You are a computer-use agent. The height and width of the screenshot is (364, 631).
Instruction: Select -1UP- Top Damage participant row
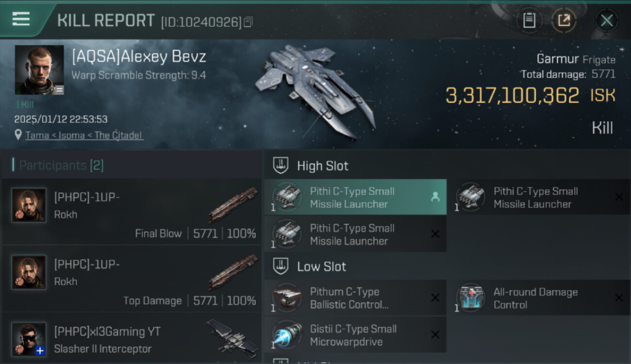click(132, 279)
